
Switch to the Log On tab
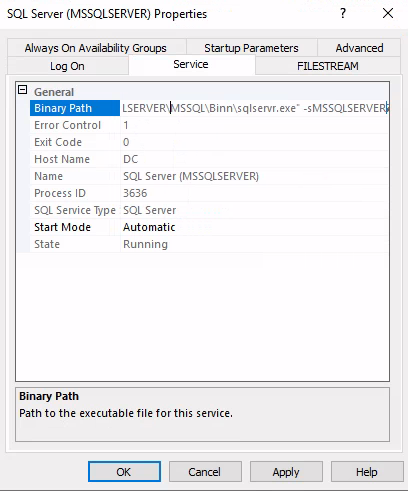67,66
